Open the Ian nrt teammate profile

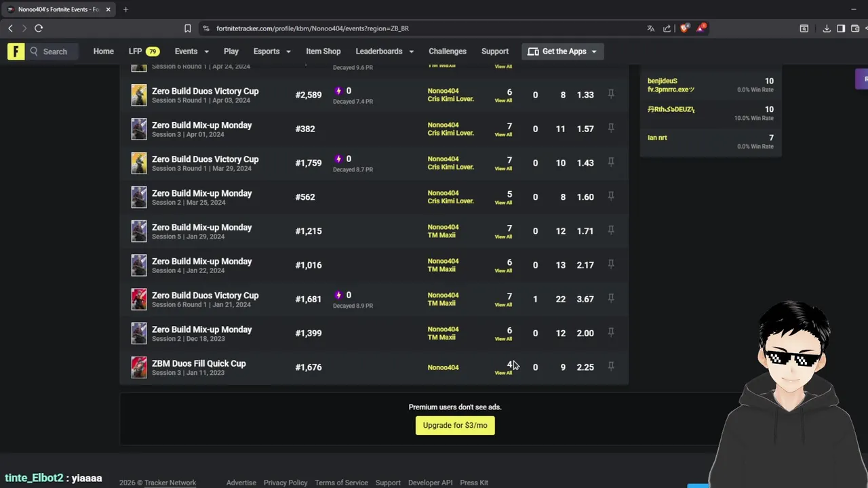(657, 138)
